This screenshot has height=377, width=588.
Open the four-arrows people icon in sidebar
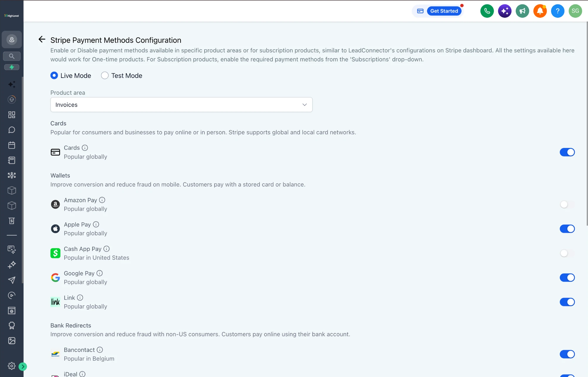[x=12, y=175]
